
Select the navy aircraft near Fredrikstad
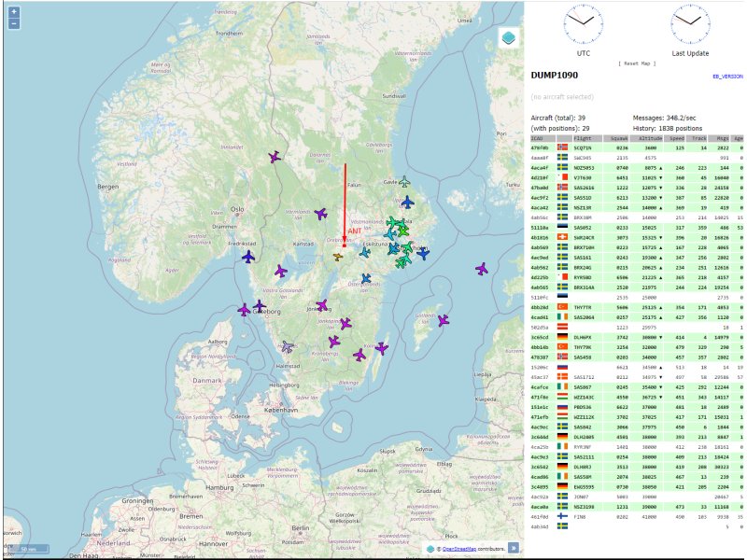pyautogui.click(x=248, y=258)
